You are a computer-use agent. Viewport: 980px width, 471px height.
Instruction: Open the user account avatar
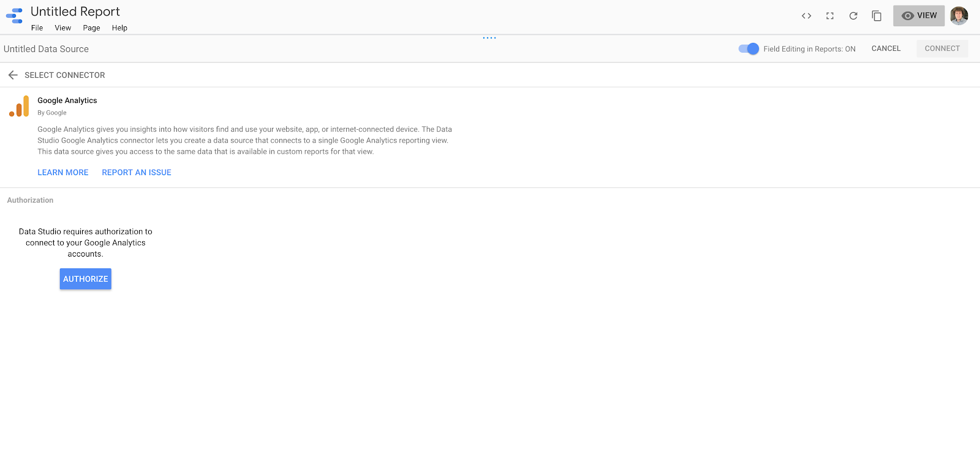[x=959, y=16]
